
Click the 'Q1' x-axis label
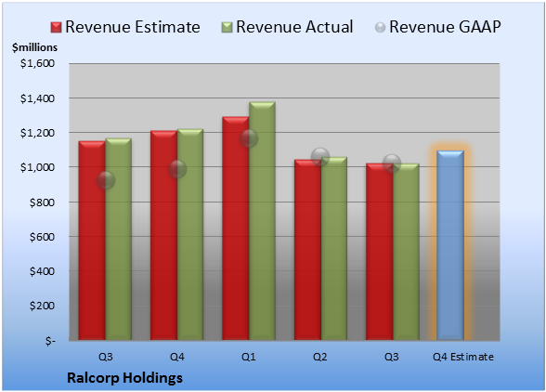tap(248, 357)
